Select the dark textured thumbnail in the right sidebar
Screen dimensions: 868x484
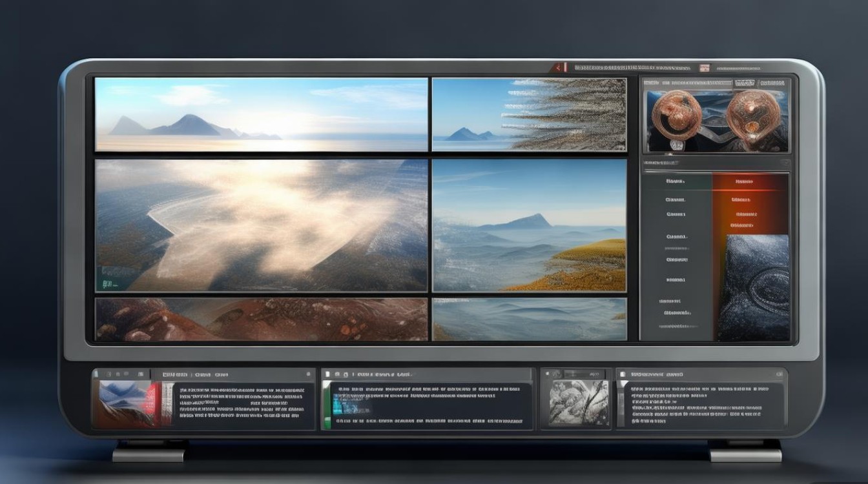[x=753, y=287]
